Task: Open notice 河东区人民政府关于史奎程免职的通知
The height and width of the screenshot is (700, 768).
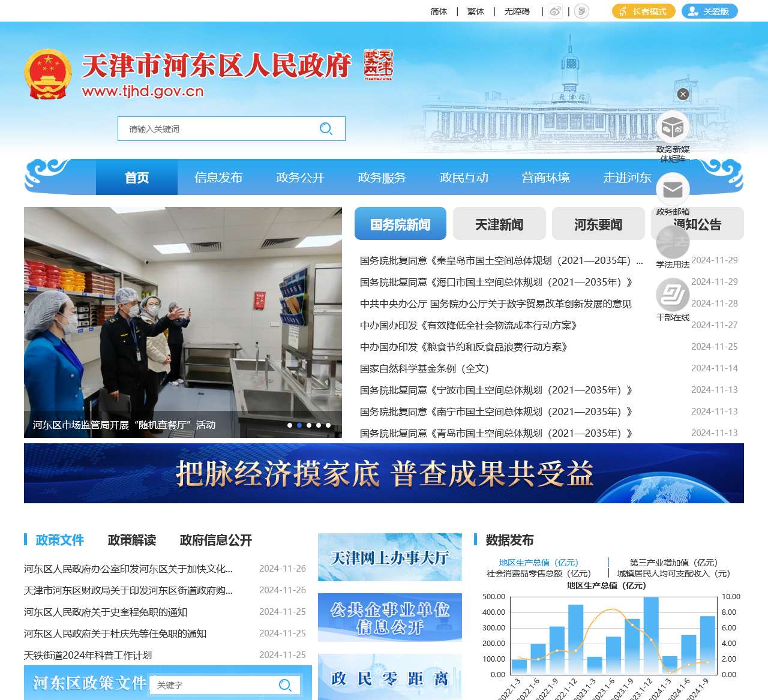Action: (105, 612)
